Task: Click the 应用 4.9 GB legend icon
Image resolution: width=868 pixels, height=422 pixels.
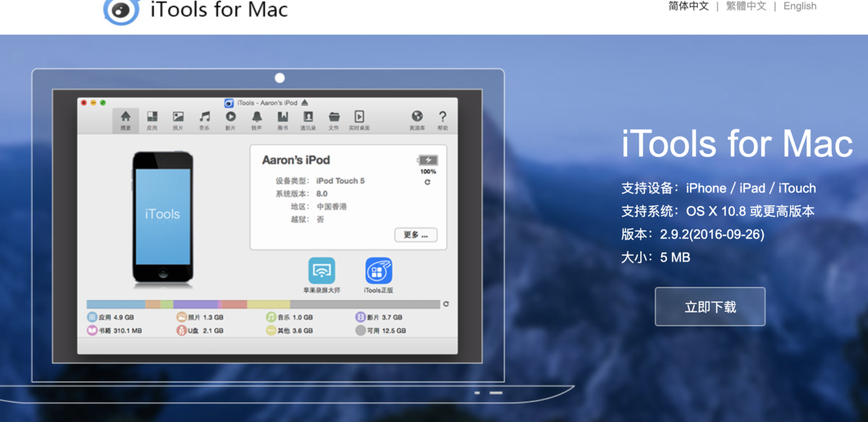Action: click(x=92, y=317)
